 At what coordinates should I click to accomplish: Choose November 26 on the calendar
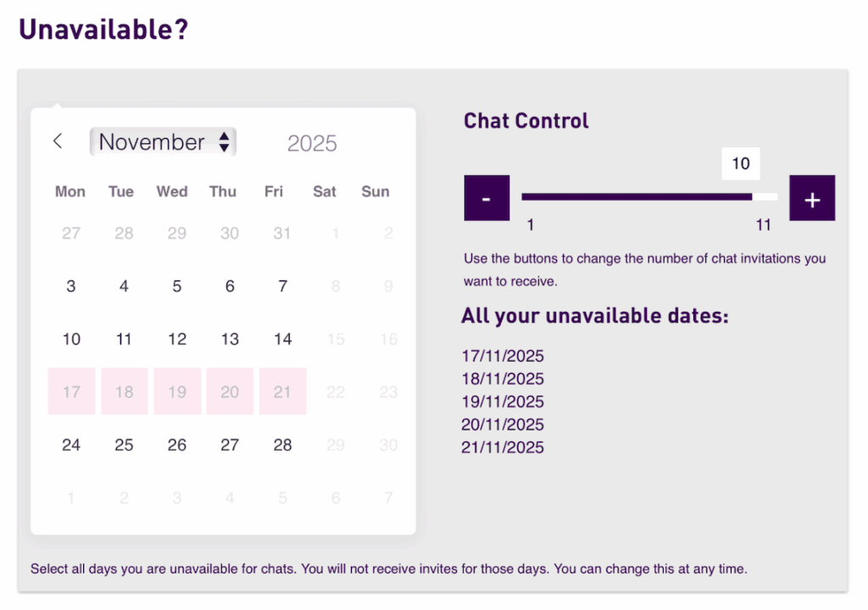point(177,445)
